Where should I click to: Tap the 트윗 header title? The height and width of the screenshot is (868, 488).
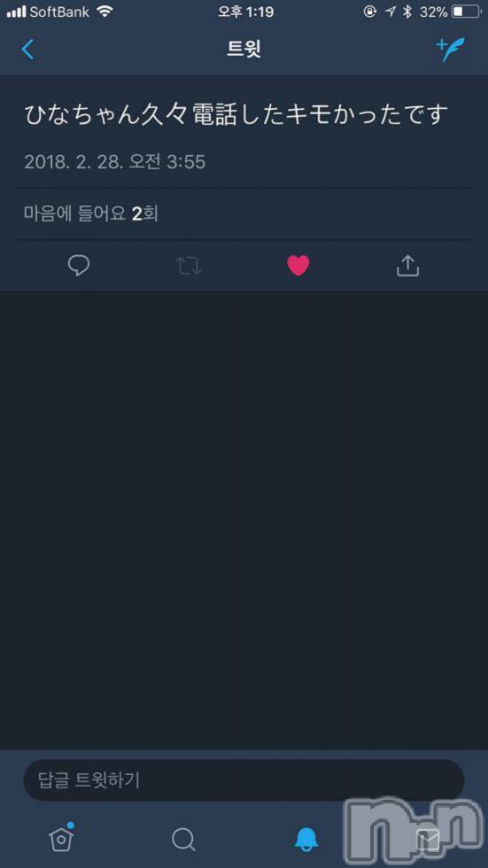tap(244, 50)
